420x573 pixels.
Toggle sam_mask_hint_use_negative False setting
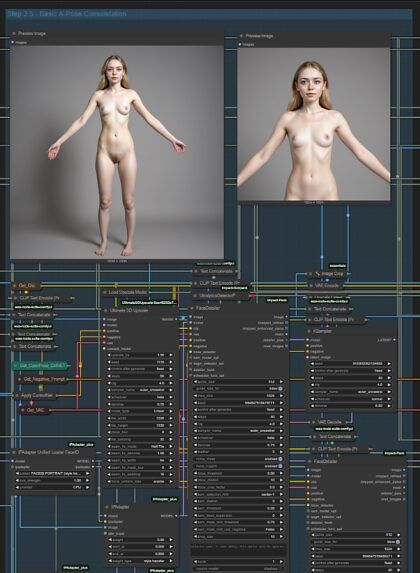coord(238,530)
